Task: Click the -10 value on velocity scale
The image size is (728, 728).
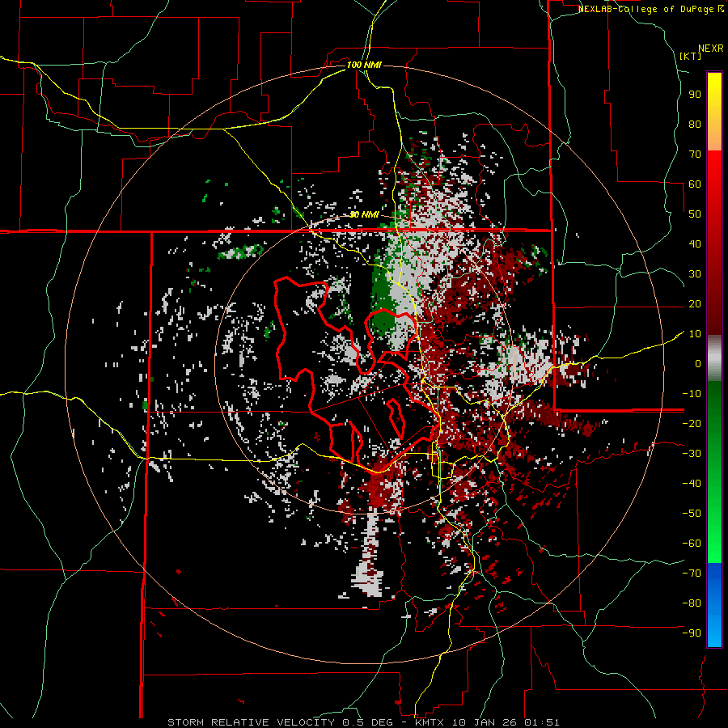Action: (x=692, y=394)
